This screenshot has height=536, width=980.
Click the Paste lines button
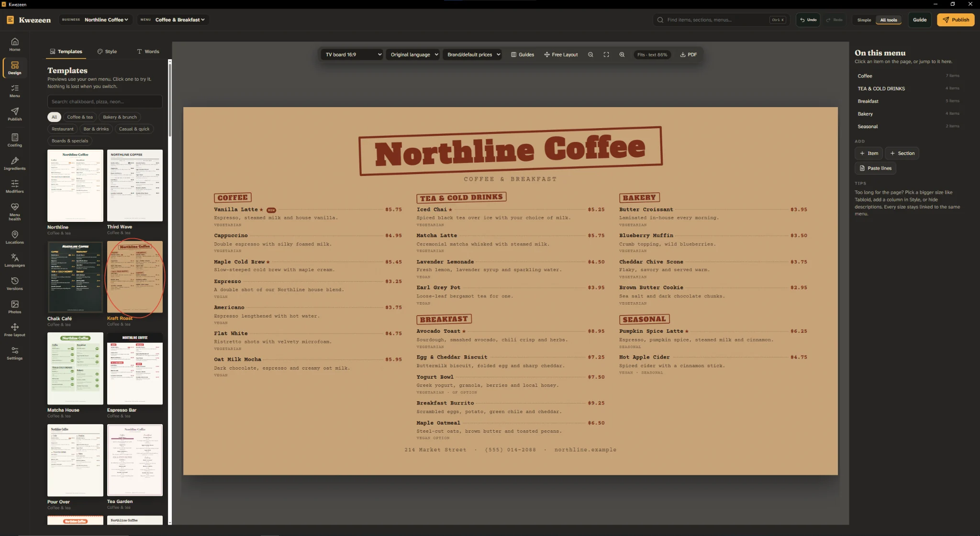(875, 168)
